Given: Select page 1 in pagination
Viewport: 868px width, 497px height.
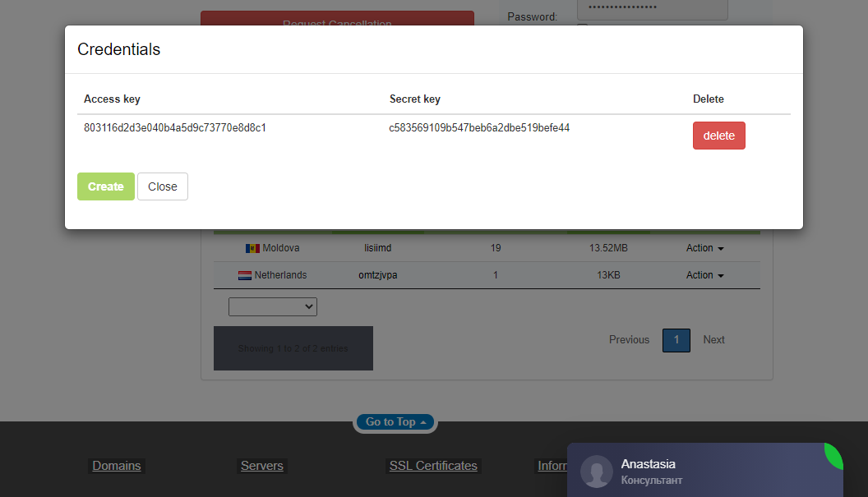Looking at the screenshot, I should point(676,340).
